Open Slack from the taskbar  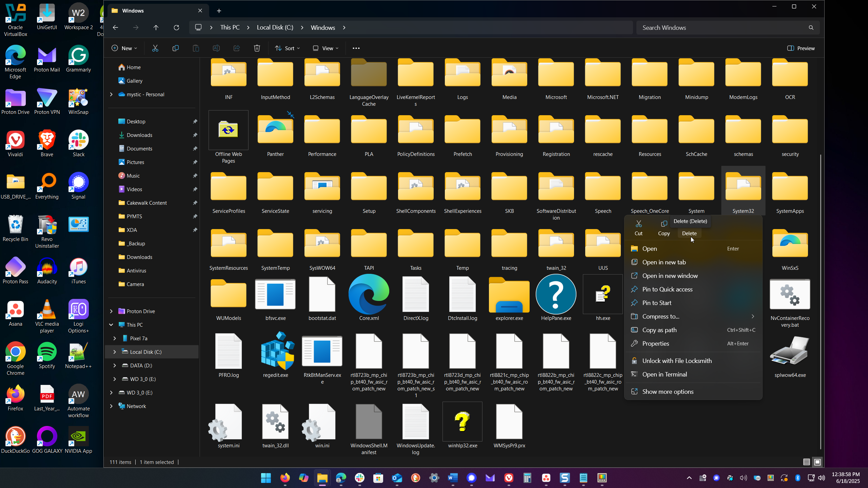[360, 478]
